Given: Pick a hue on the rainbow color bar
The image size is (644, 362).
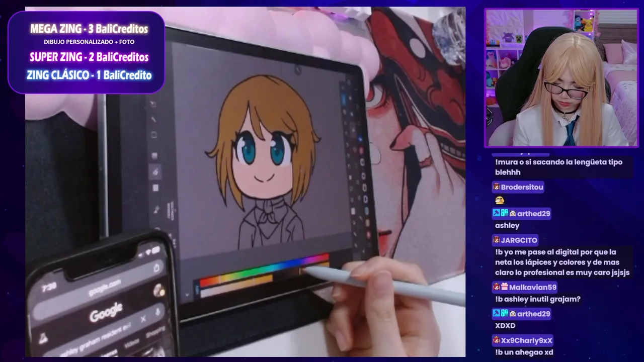Looking at the screenshot, I should (x=264, y=270).
